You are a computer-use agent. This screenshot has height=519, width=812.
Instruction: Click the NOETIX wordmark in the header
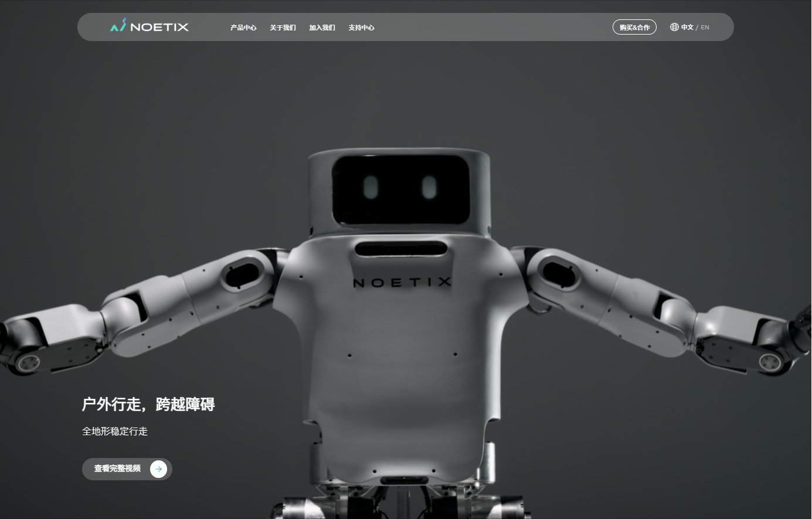coord(159,27)
